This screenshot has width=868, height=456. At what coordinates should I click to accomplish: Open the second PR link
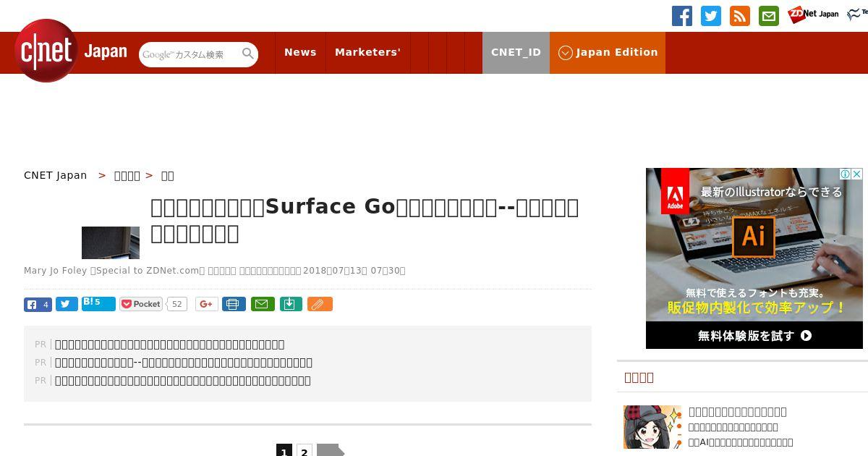(x=184, y=363)
